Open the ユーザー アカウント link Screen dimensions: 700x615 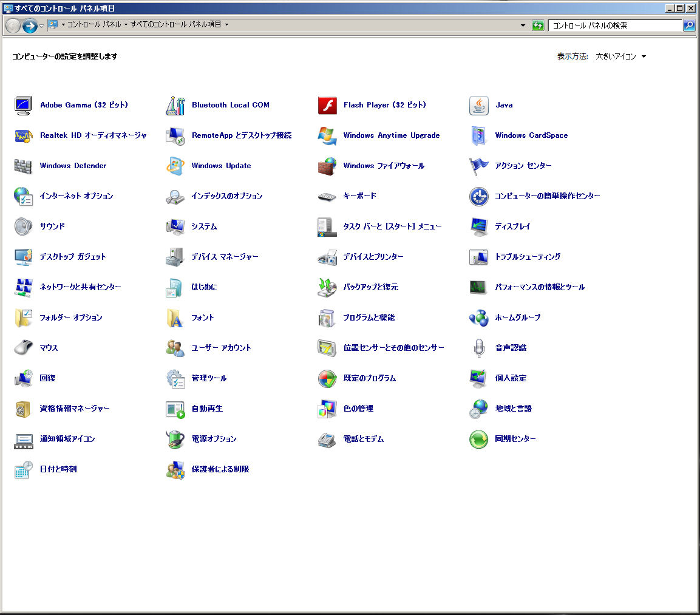(x=221, y=348)
